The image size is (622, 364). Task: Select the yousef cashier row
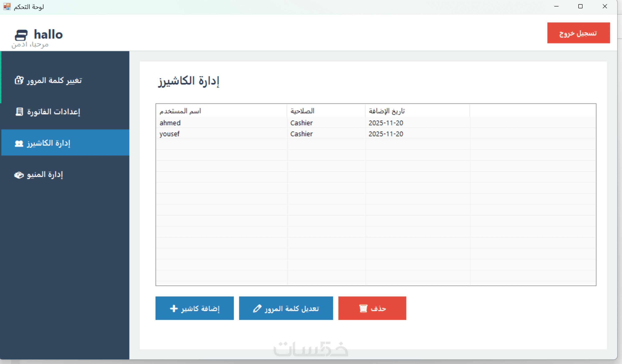tap(170, 134)
